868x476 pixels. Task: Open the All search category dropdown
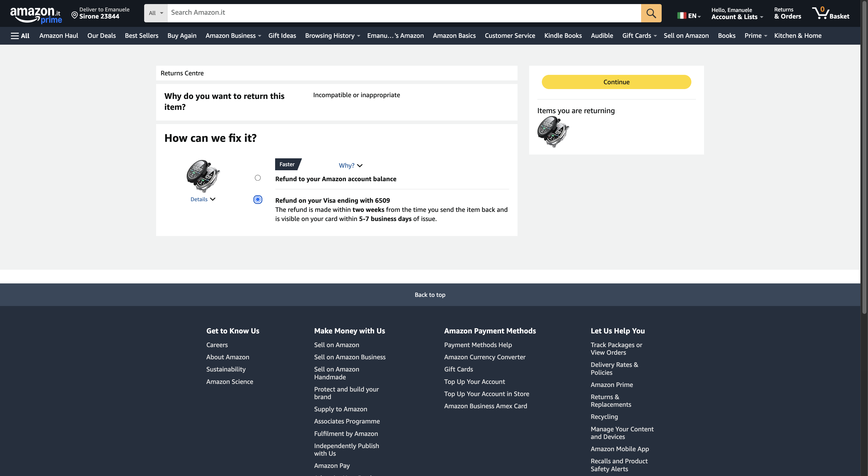[x=156, y=13]
